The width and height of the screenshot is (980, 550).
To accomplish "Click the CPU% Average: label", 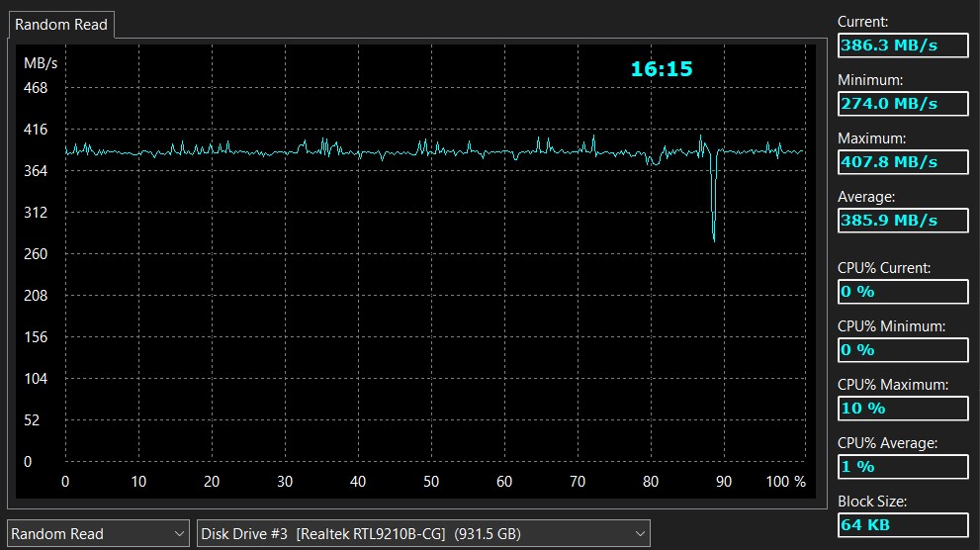I will pyautogui.click(x=887, y=443).
